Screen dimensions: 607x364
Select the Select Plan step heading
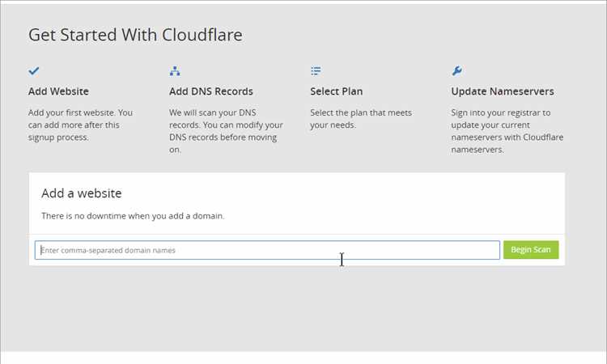337,91
